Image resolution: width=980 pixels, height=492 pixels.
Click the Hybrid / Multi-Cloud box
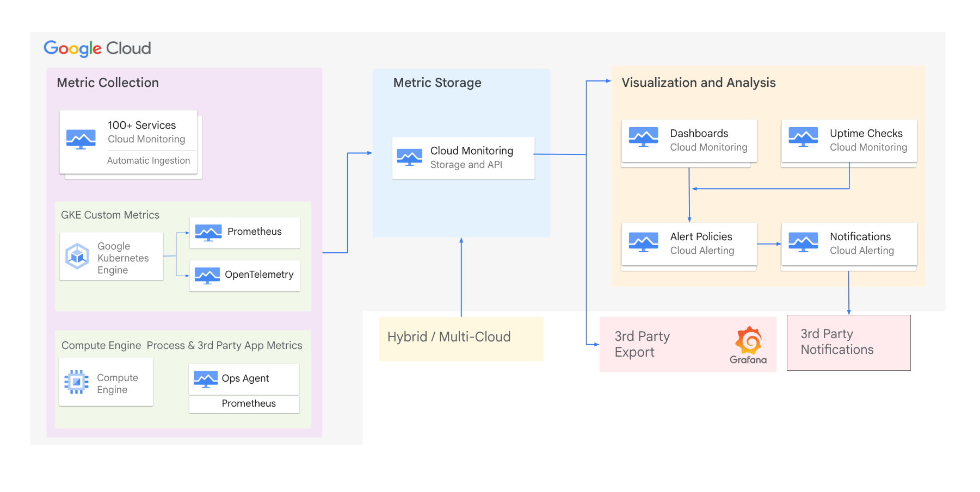coord(461,339)
